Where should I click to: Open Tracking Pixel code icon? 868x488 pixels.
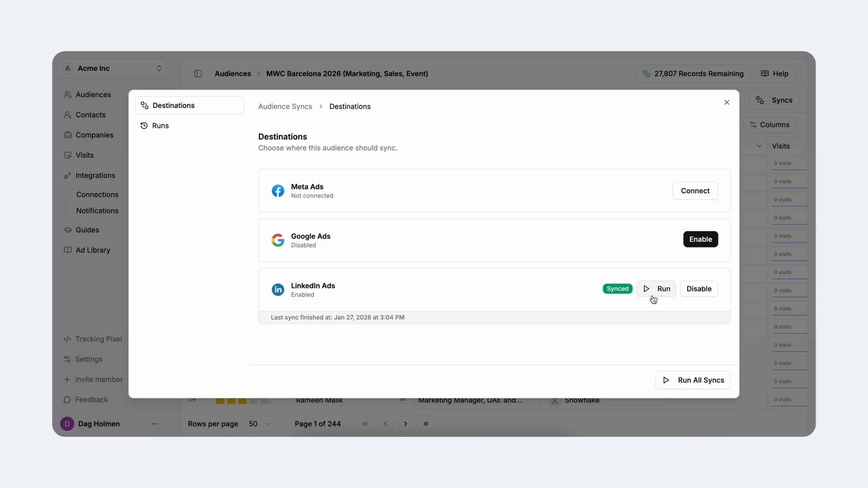tap(67, 339)
